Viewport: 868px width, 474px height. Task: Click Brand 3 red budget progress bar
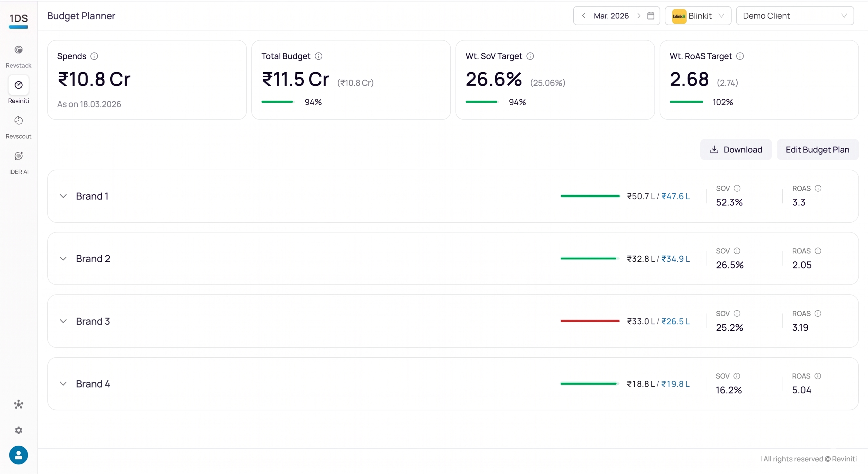pyautogui.click(x=590, y=321)
